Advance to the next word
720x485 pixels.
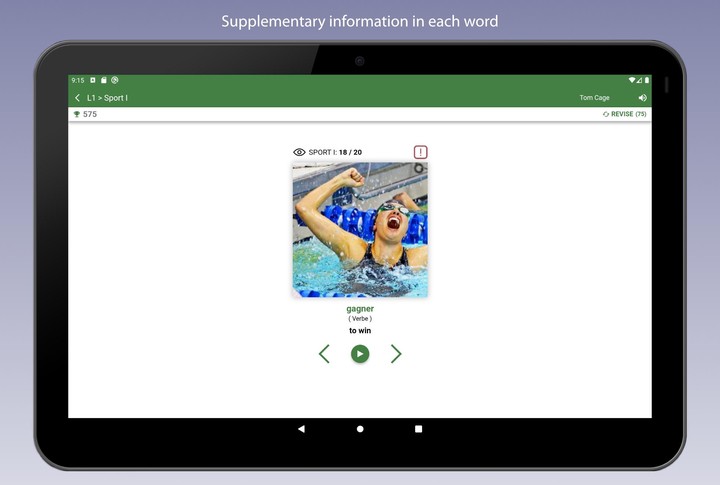point(396,354)
